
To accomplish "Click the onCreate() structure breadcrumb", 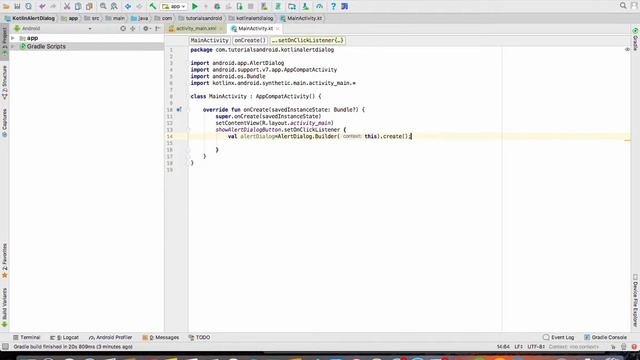I will (250, 40).
